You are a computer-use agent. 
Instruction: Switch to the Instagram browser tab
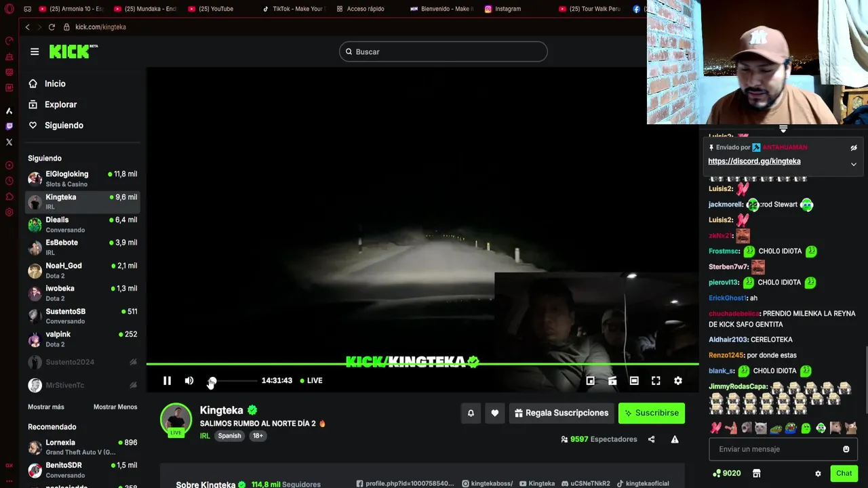pyautogui.click(x=503, y=9)
